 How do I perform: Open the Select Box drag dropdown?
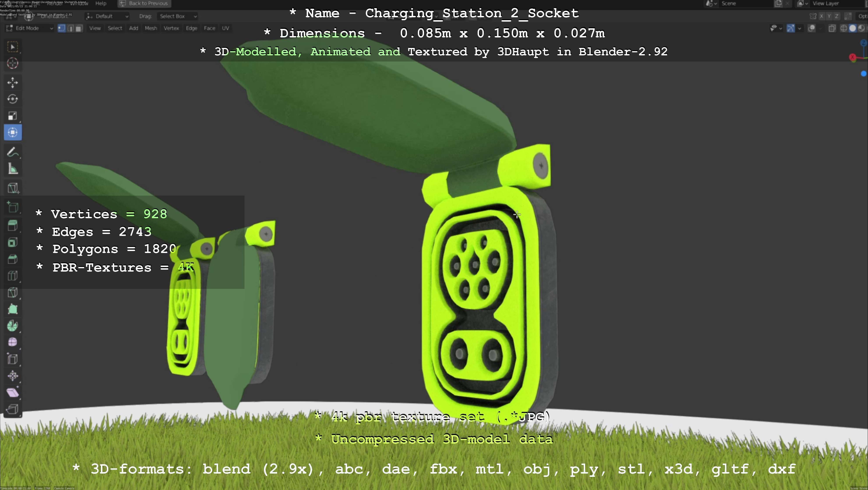178,16
